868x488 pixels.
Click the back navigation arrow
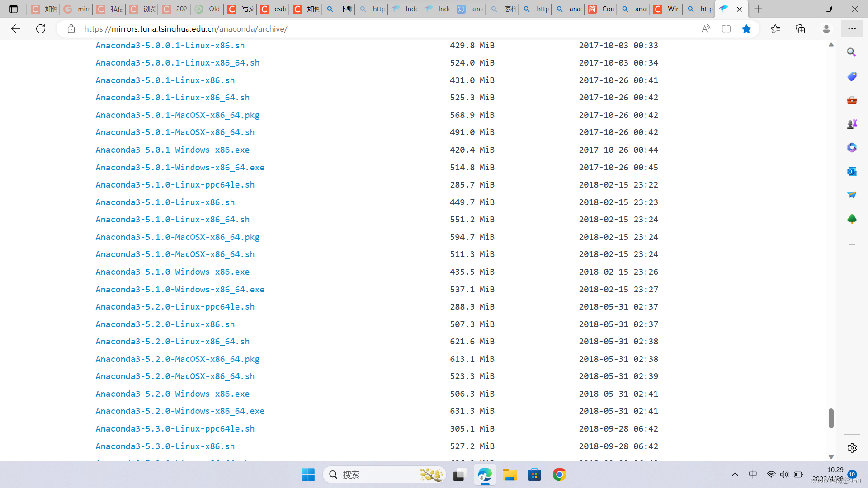[16, 29]
